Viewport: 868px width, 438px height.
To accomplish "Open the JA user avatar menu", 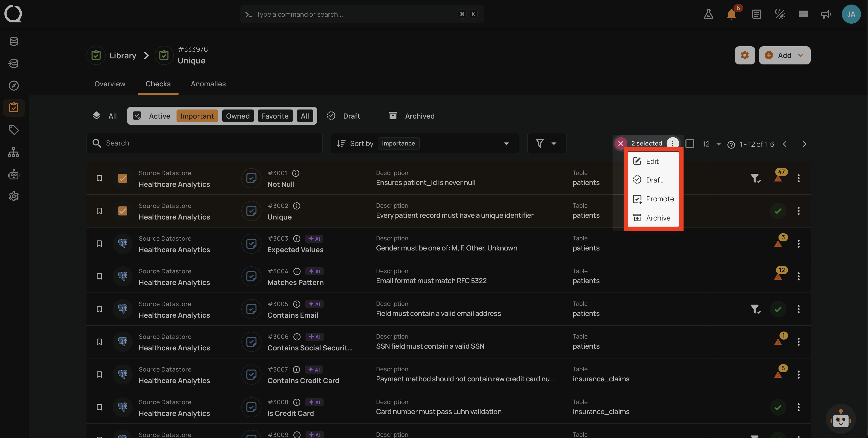I will [x=851, y=14].
